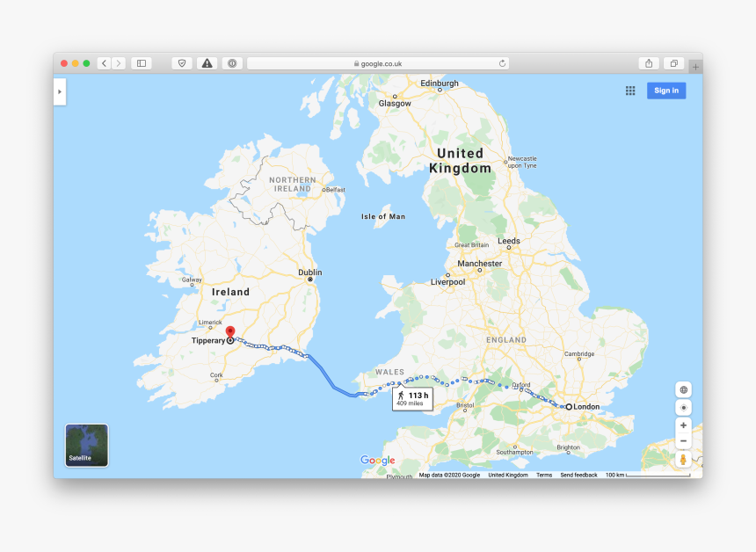Click the Bristol map label
Screen dimensions: 756x552
465,405
